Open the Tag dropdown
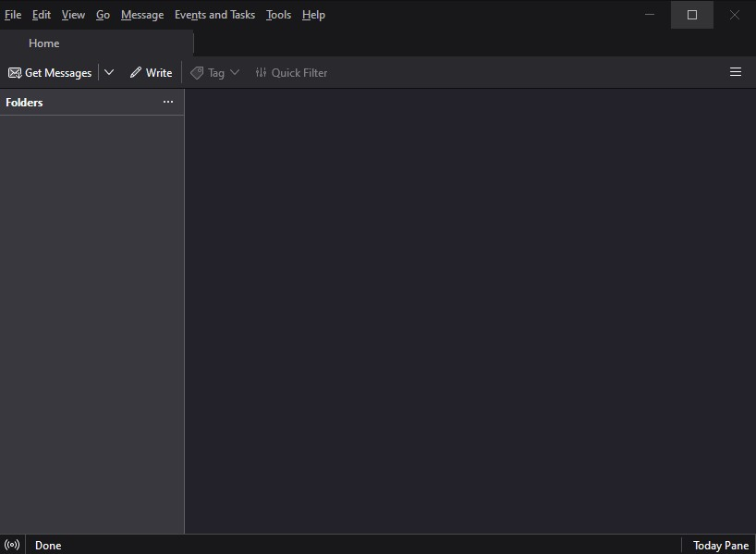Image resolution: width=756 pixels, height=554 pixels. 214,72
